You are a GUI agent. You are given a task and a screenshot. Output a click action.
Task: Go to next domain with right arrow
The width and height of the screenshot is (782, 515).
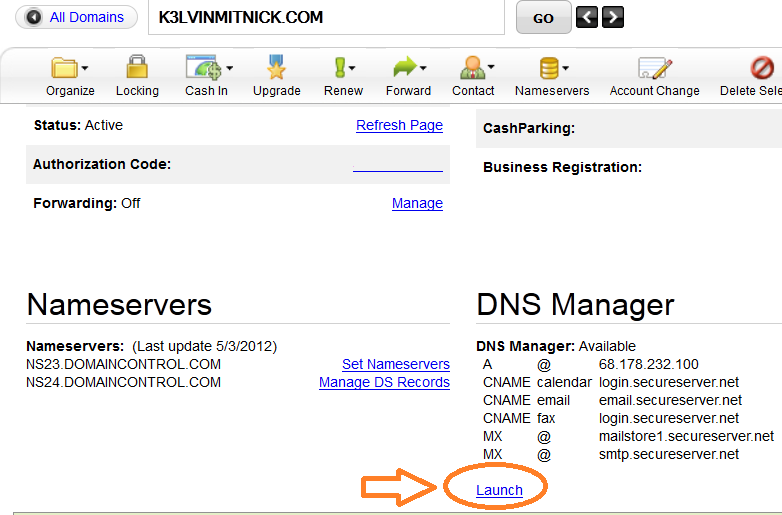612,17
